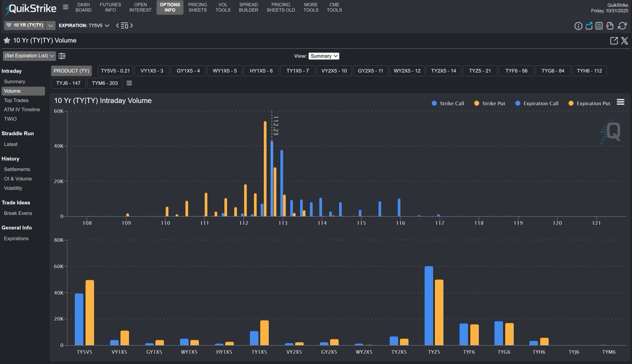This screenshot has height=364, width=632.
Task: Open the info icon in the top toolbar
Action: 578,25
